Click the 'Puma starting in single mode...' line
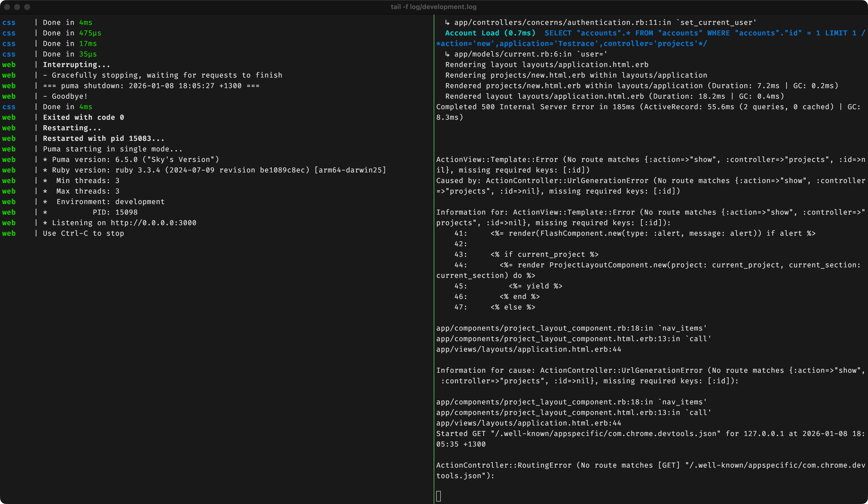 pyautogui.click(x=112, y=149)
